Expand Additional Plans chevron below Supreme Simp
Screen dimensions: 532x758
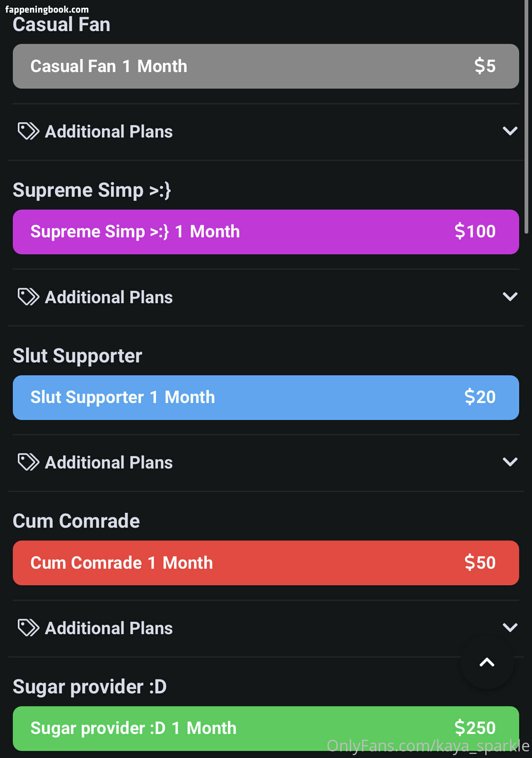point(510,297)
